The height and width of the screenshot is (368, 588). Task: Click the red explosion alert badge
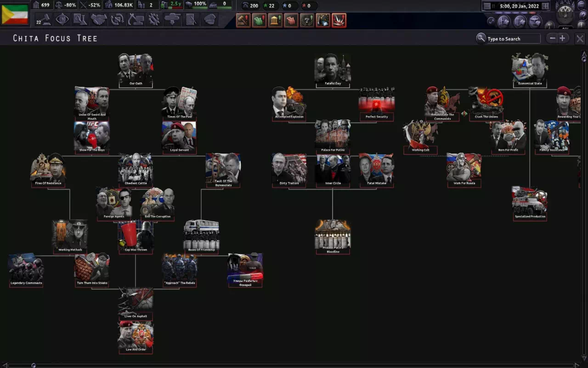(x=339, y=20)
